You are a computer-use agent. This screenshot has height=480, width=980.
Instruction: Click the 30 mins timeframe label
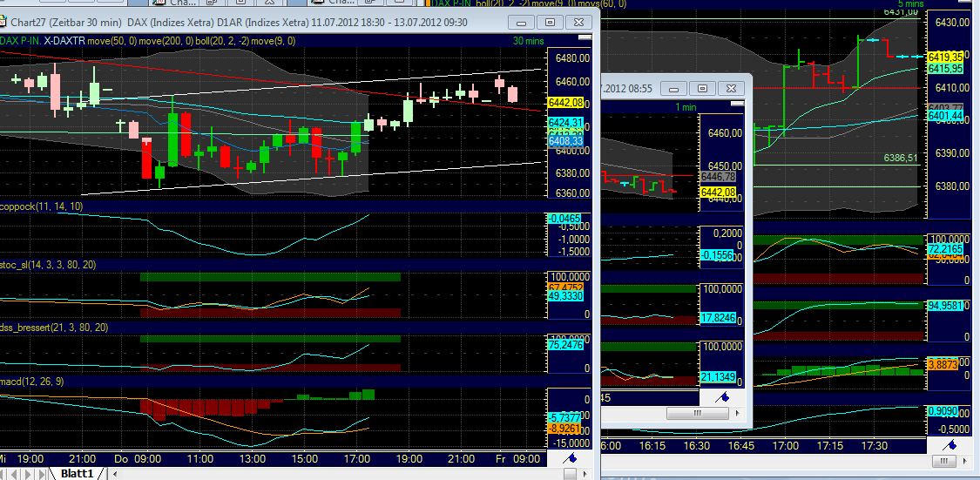pyautogui.click(x=528, y=41)
